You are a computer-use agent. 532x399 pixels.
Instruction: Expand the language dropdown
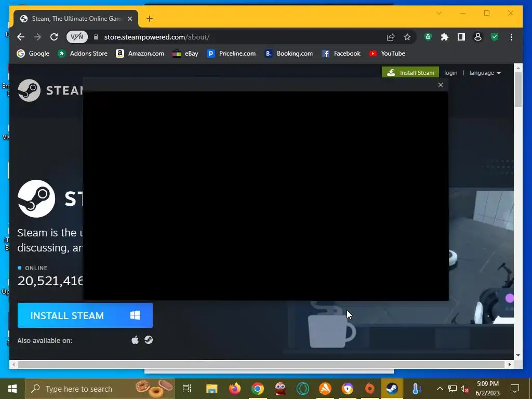(x=485, y=73)
